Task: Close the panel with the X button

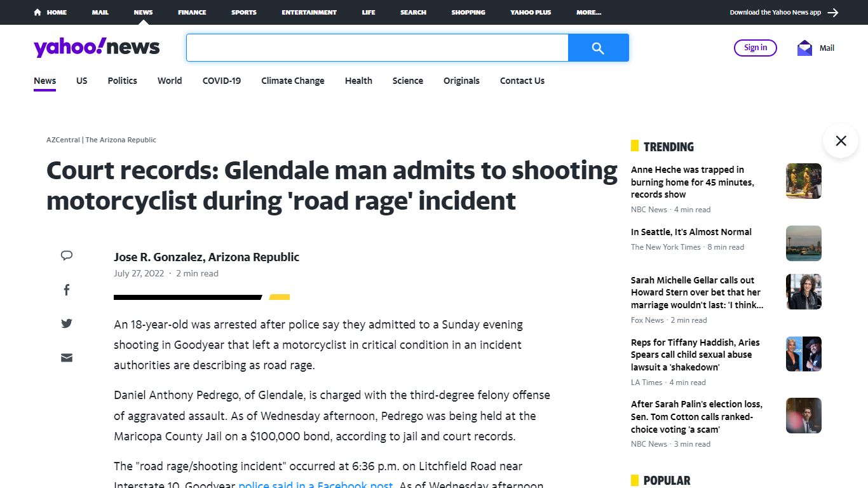Action: pos(841,140)
